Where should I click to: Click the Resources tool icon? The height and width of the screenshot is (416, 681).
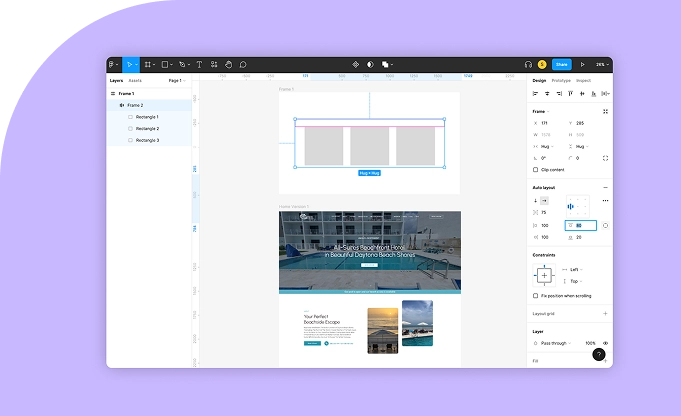coord(213,64)
